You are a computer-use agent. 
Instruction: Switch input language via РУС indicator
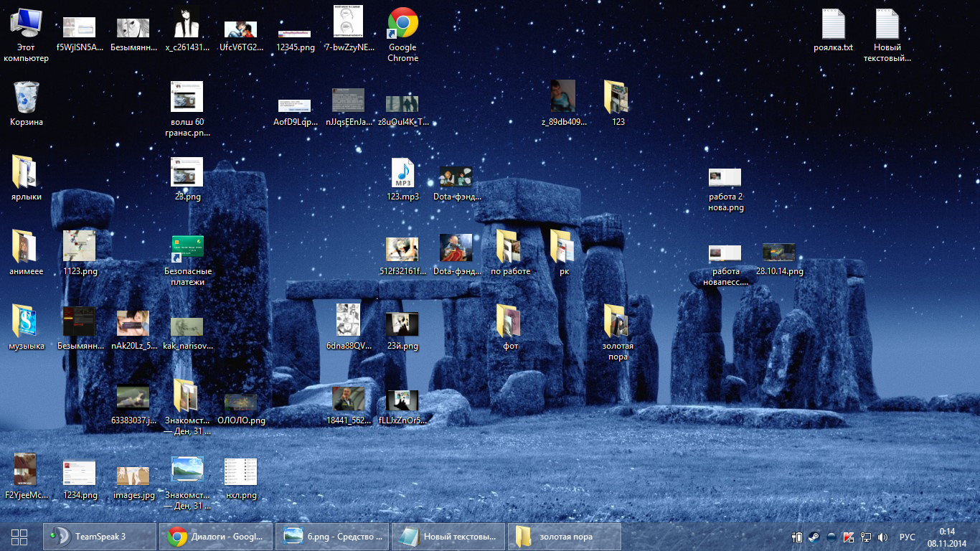(908, 537)
